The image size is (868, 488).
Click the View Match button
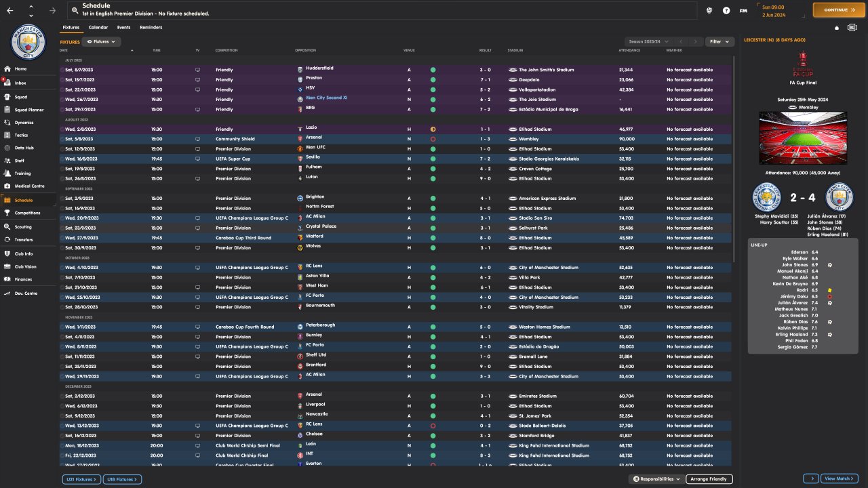coord(840,479)
